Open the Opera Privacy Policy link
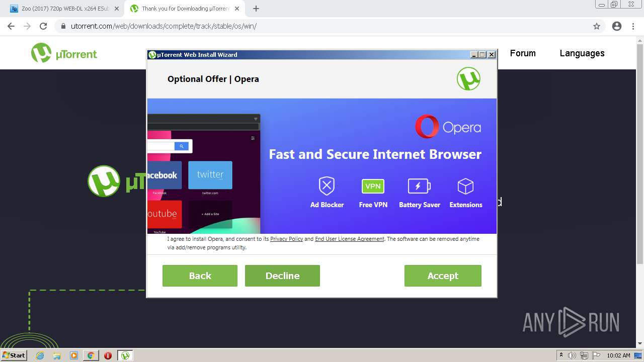Screen dimensions: 644x362 pos(286,239)
